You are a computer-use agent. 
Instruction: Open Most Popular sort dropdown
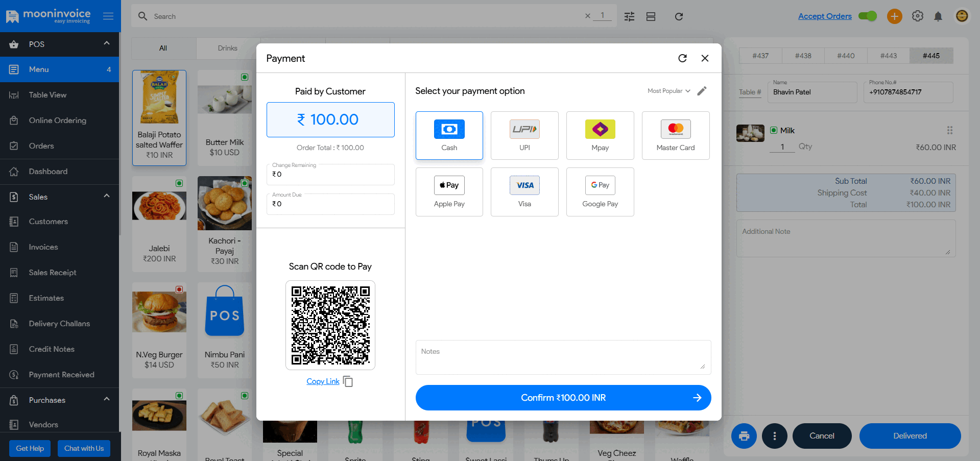(669, 91)
